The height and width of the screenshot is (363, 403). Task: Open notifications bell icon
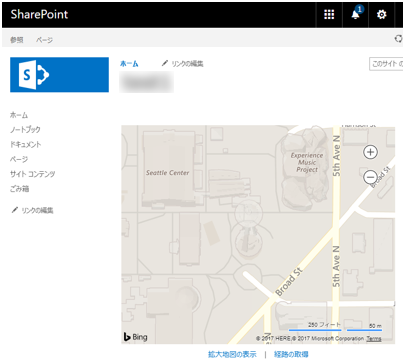tap(356, 15)
